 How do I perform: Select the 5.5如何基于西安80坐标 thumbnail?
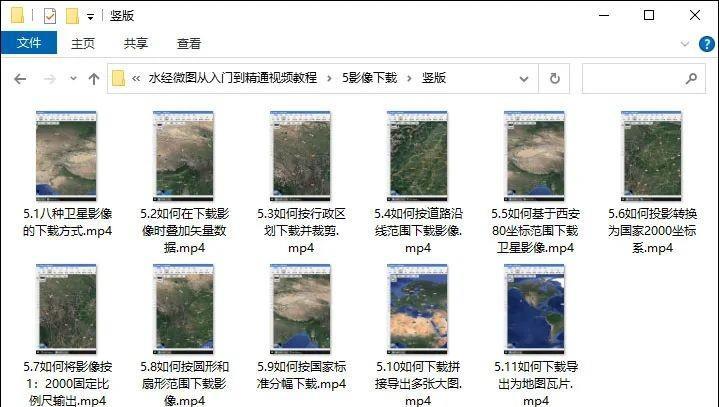click(535, 156)
